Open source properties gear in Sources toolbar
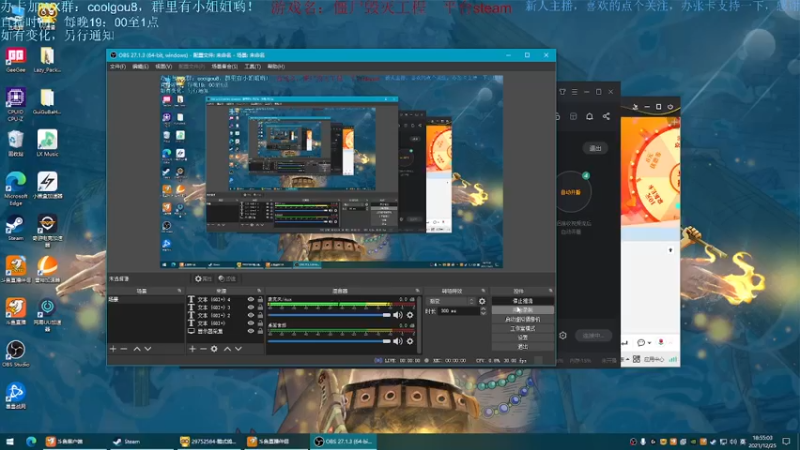 point(214,349)
